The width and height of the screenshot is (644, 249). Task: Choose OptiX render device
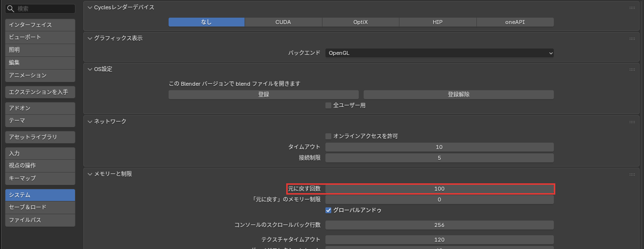[361, 22]
